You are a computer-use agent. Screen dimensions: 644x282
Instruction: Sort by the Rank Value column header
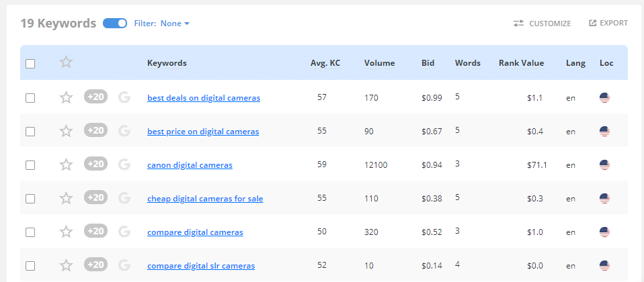pyautogui.click(x=521, y=64)
